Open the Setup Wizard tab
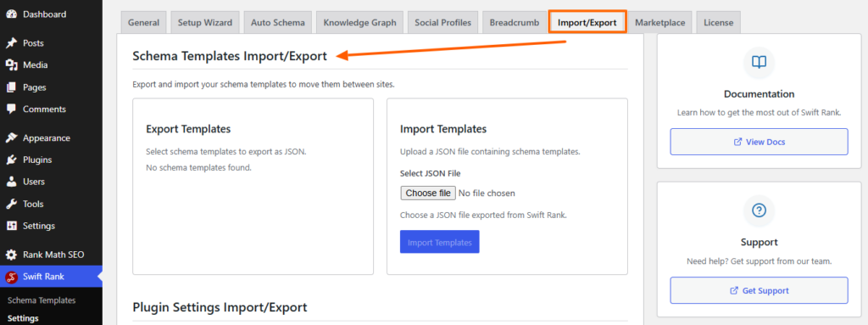Screen dimensions: 868x325 click(x=205, y=23)
